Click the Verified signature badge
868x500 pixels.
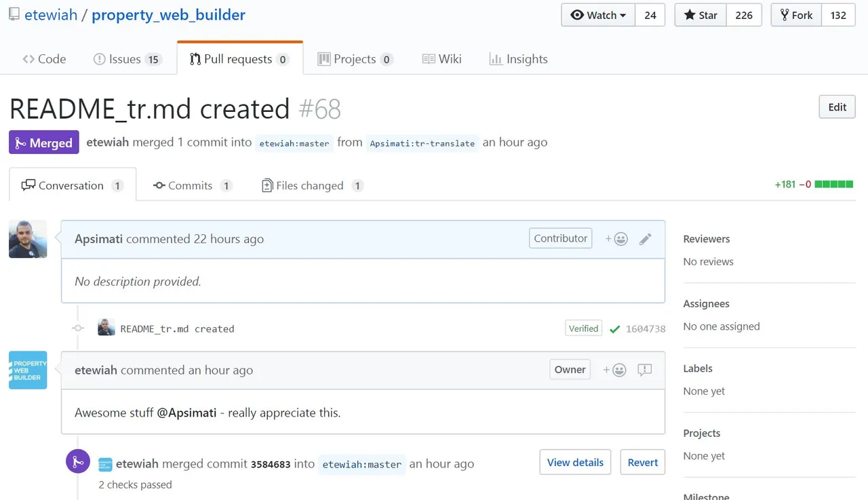coord(584,328)
